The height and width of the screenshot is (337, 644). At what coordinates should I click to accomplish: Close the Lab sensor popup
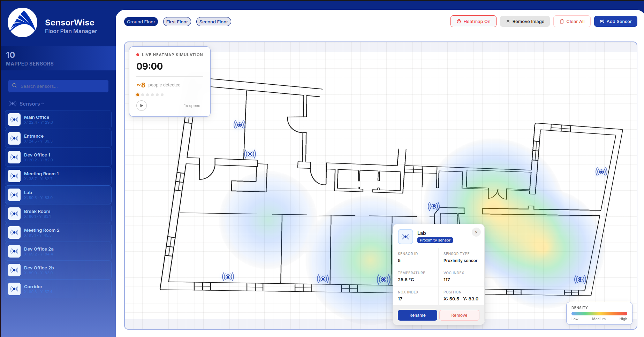[476, 232]
